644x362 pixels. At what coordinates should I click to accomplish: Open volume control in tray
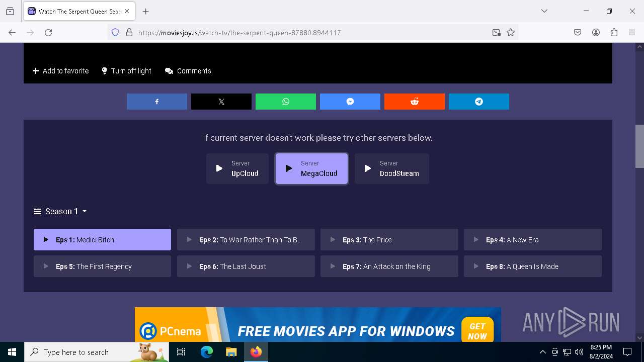click(x=579, y=352)
